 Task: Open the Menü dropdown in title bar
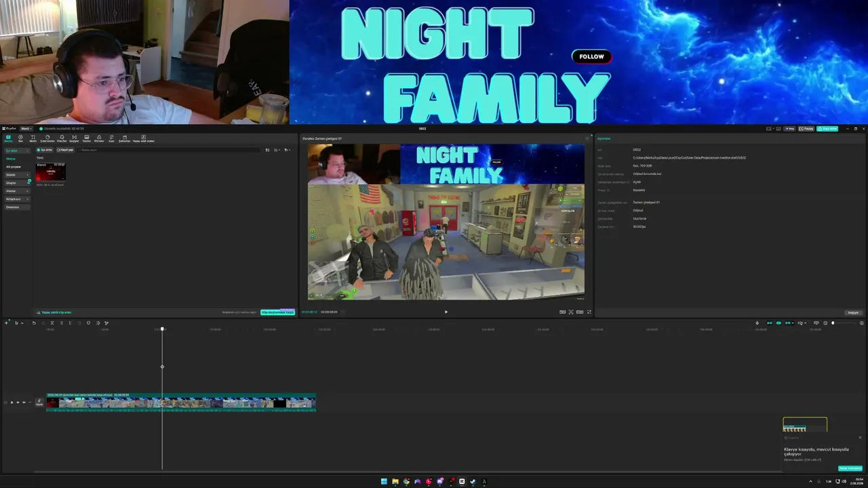click(26, 128)
